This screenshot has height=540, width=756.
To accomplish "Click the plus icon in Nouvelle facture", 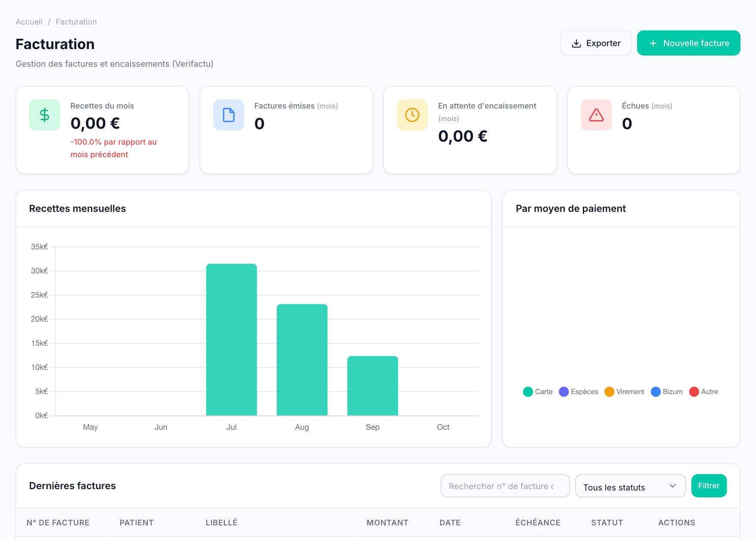I will 653,43.
